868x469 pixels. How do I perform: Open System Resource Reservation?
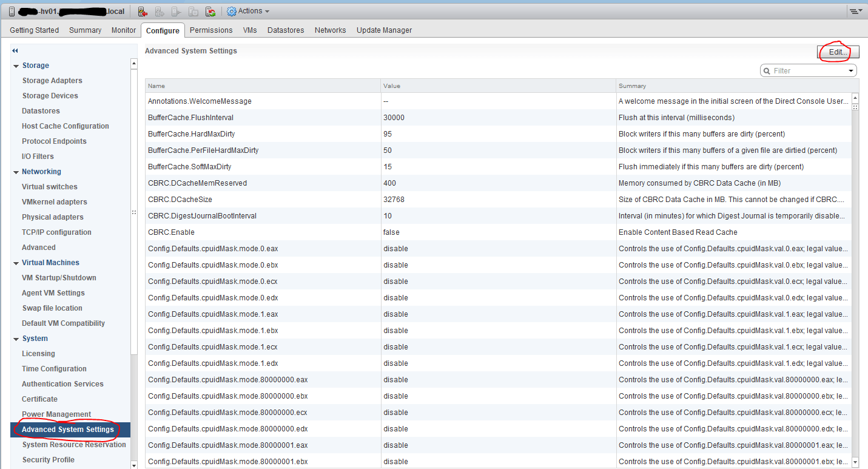pos(74,445)
